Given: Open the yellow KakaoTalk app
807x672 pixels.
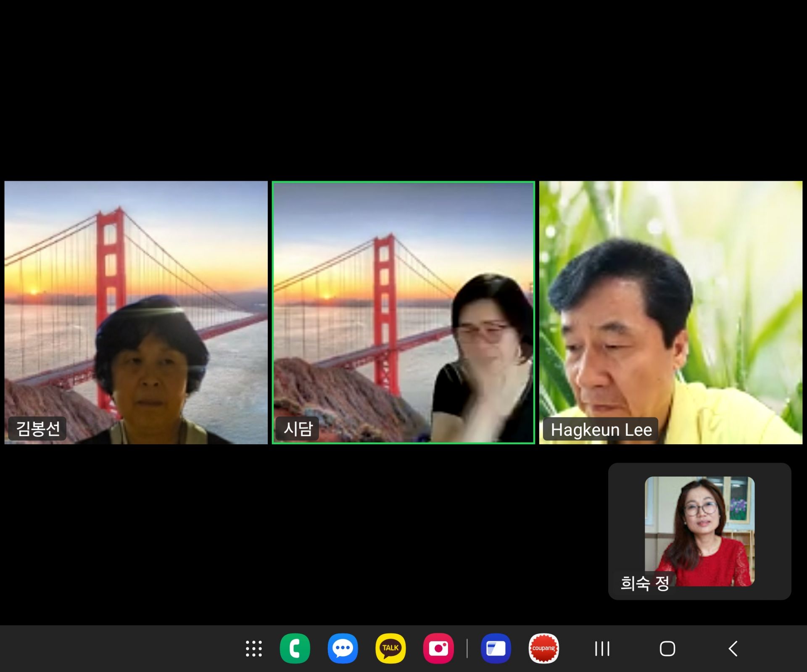Looking at the screenshot, I should (x=390, y=648).
